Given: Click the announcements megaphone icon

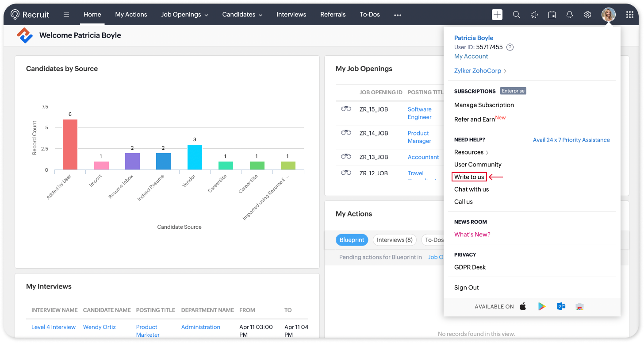Looking at the screenshot, I should pyautogui.click(x=534, y=15).
